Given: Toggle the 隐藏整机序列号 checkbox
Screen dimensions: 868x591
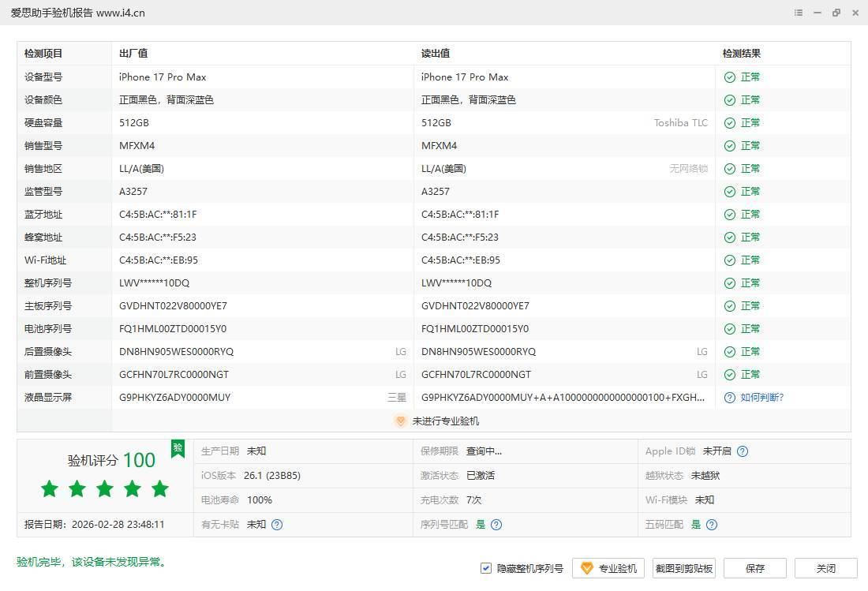Looking at the screenshot, I should (x=486, y=568).
